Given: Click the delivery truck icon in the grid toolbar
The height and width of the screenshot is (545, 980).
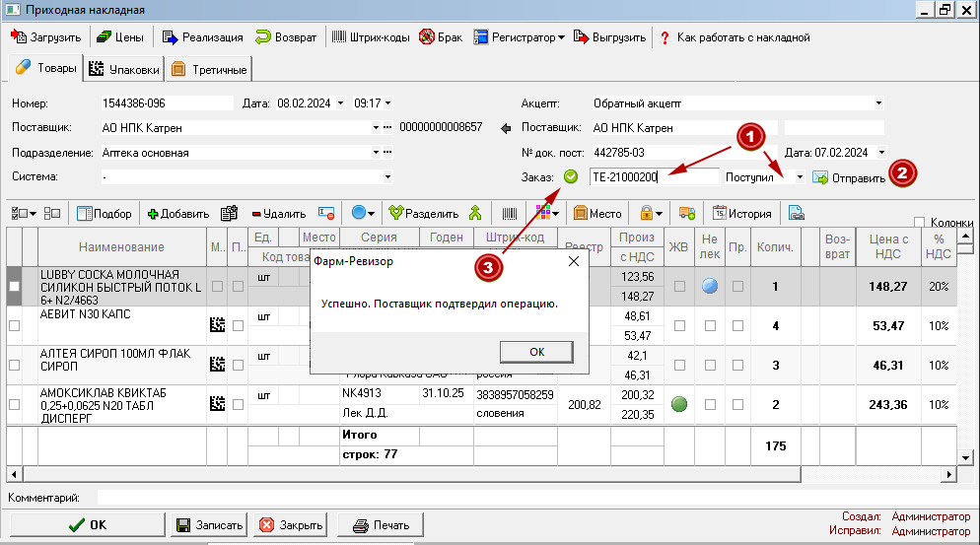Looking at the screenshot, I should click(687, 214).
